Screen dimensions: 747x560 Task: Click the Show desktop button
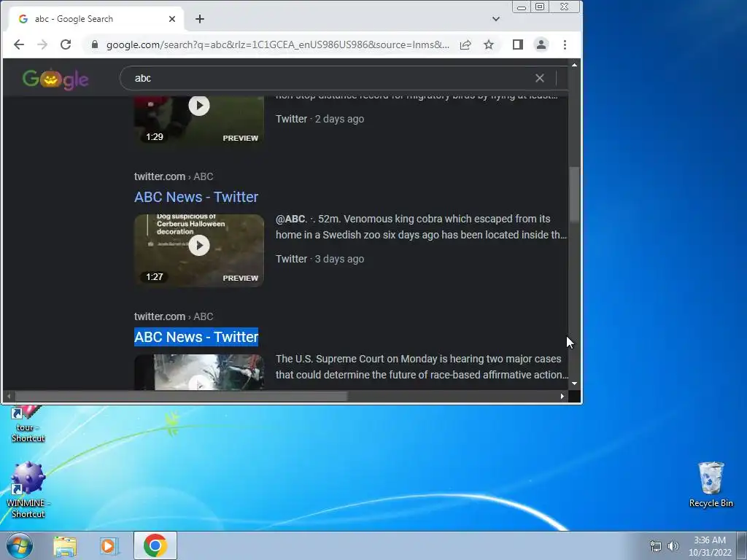[742, 545]
